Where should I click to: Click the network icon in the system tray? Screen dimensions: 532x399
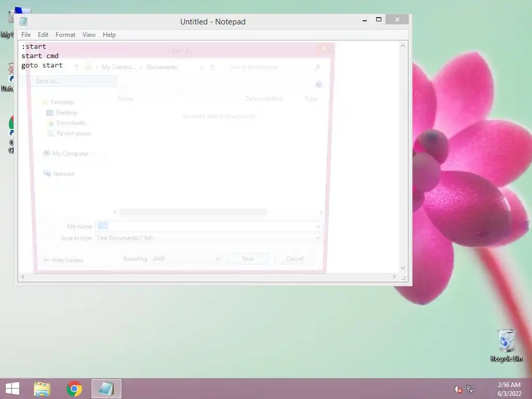(x=471, y=389)
